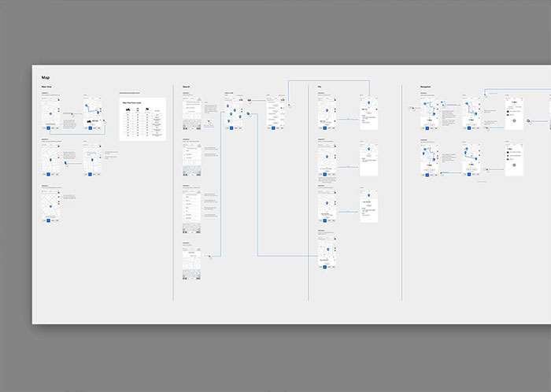This screenshot has height=392, width=551.
Task: Click the cursor icon beside bottom Search wireframe
Action: (208, 255)
